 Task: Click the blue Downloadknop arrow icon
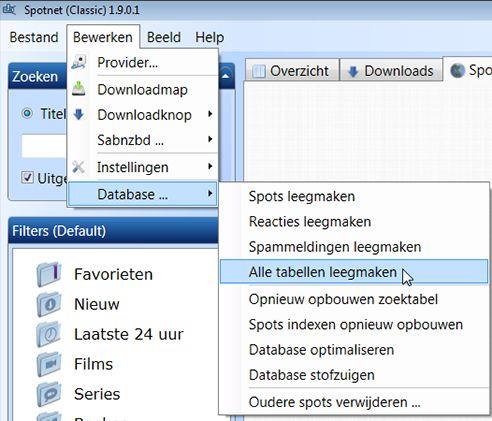[79, 115]
